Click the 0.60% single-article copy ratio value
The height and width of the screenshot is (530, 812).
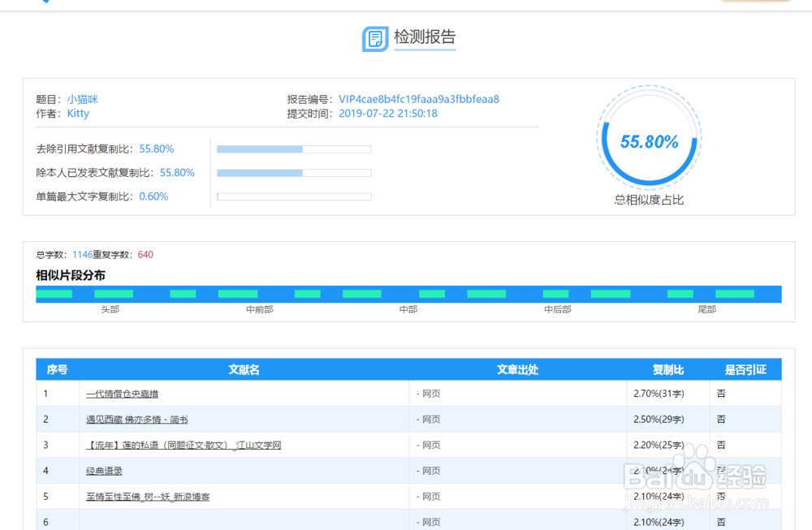(x=153, y=196)
